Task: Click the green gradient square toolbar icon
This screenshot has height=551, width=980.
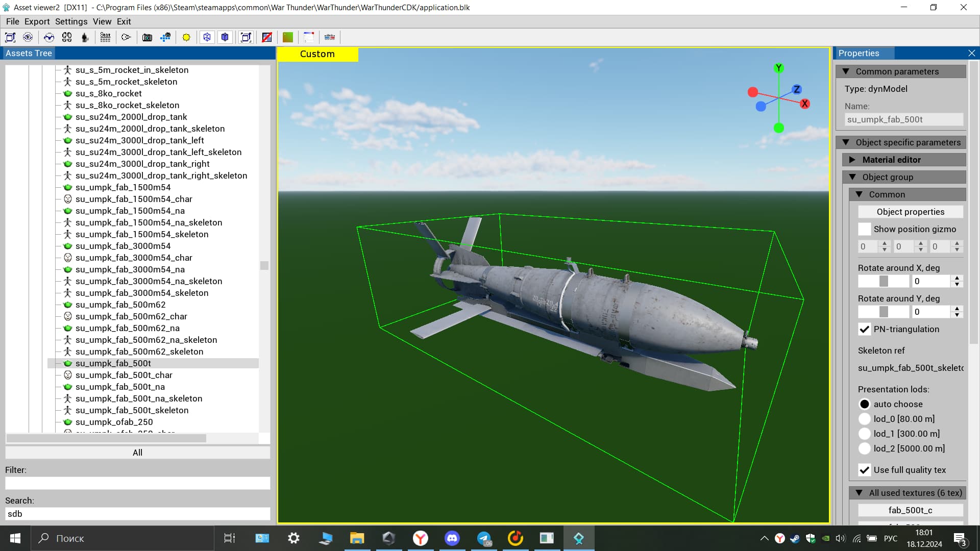Action: coord(288,37)
